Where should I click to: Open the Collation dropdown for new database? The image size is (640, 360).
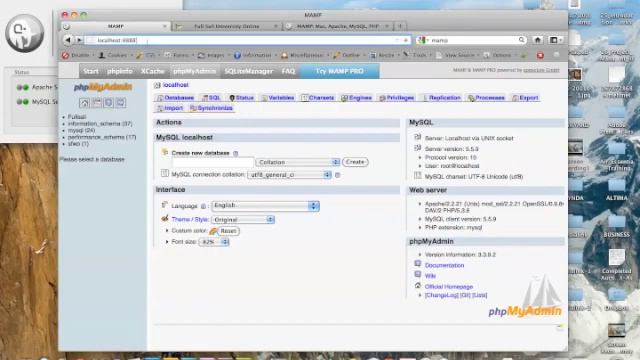click(298, 162)
